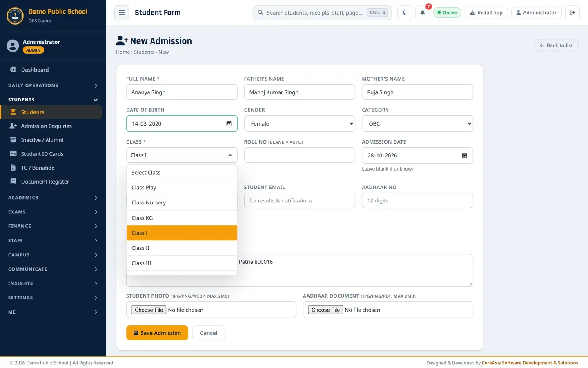Screen dimensions: 588x368
Task: Choose File for Aadhaar Document
Action: click(325, 310)
